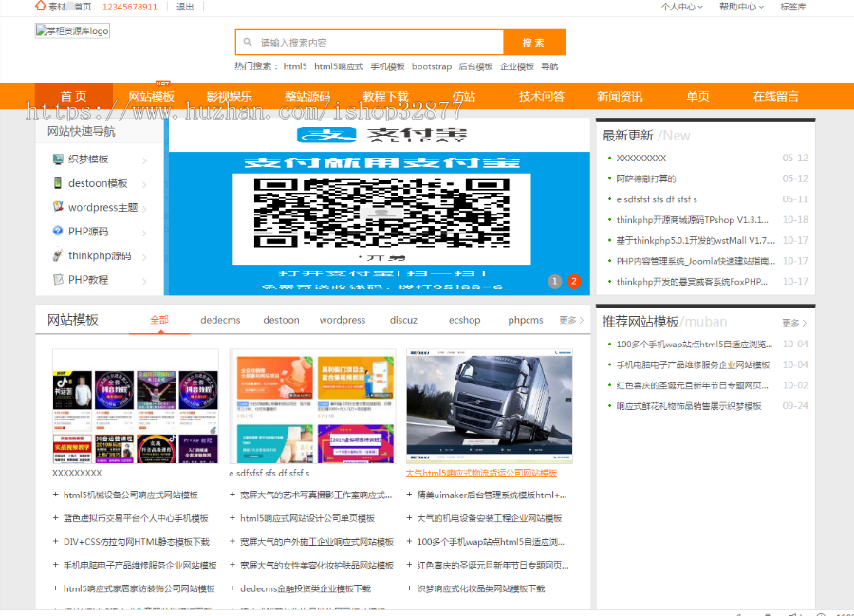Click the 织梦模板 monitor icon
This screenshot has width=854, height=616.
point(58,159)
